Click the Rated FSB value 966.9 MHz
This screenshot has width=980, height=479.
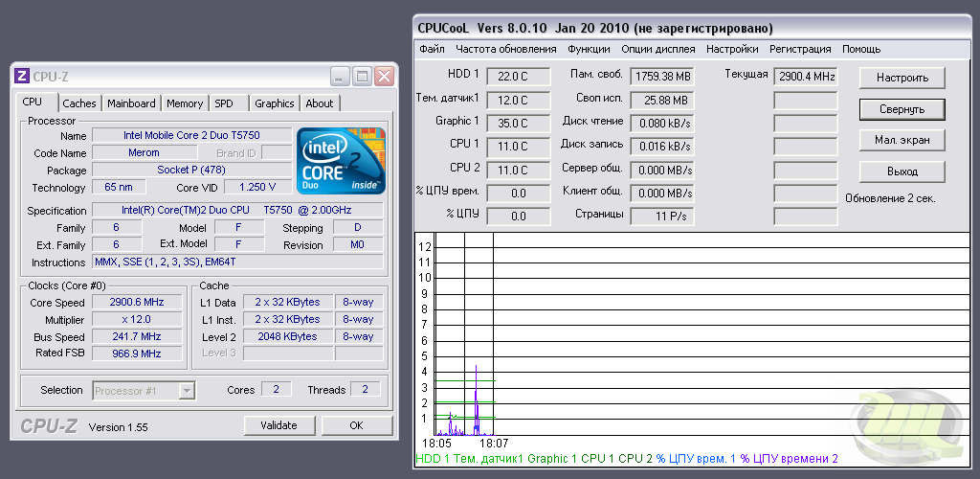[x=137, y=354]
